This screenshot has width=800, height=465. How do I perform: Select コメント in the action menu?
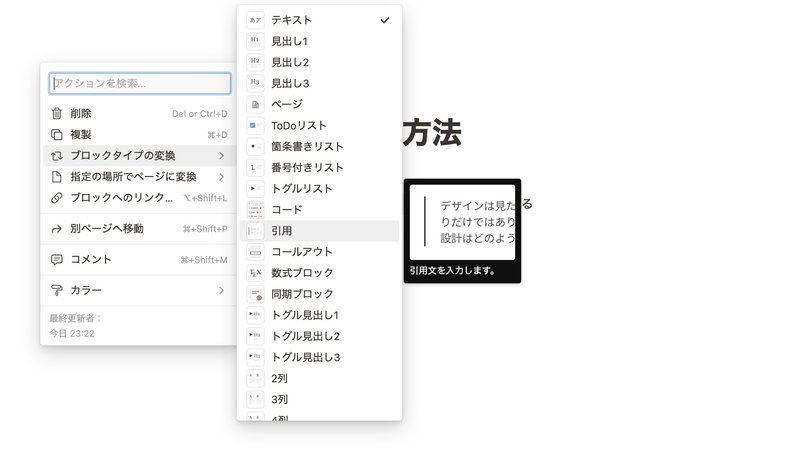coord(139,259)
